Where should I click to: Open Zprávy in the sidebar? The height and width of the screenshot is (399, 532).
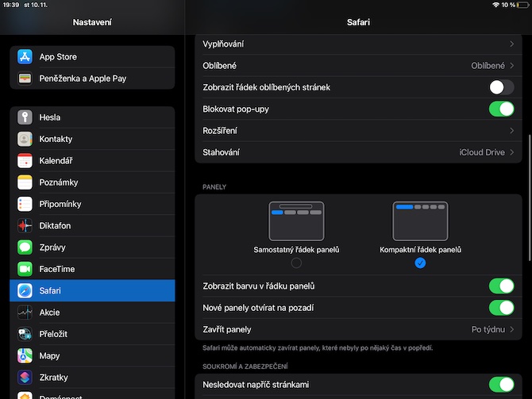click(92, 247)
